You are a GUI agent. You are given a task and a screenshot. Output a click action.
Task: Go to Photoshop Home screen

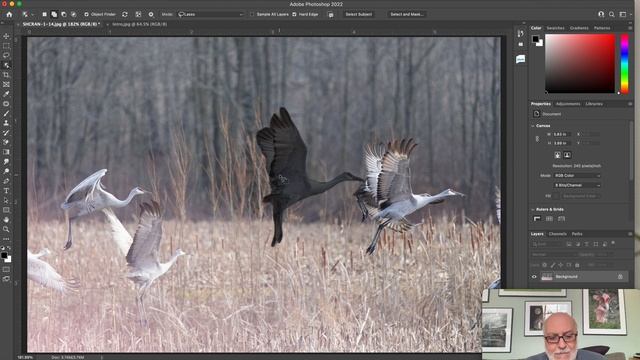(9, 14)
